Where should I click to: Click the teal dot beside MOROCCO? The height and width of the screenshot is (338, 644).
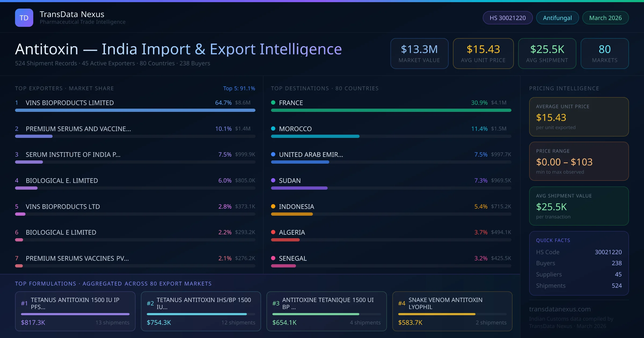tap(273, 128)
